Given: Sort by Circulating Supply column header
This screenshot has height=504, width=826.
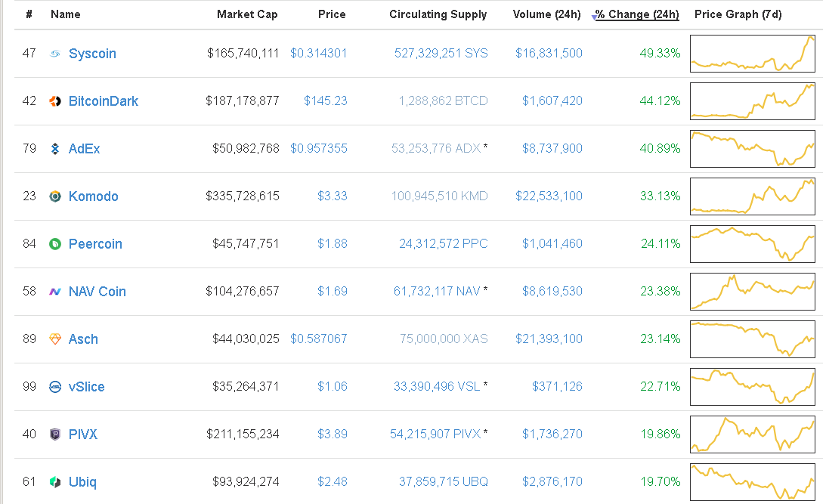Looking at the screenshot, I should (438, 15).
